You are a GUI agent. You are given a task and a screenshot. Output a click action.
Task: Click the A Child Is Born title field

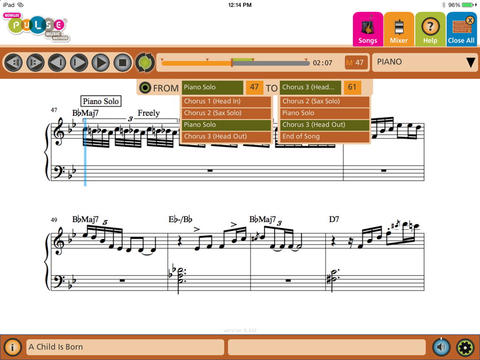(125, 347)
